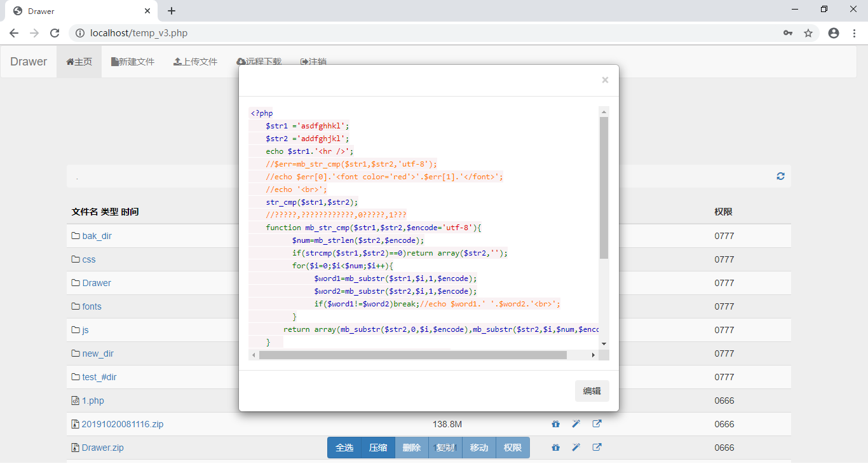
Task: Refresh the file list with the reload icon
Action: (780, 176)
